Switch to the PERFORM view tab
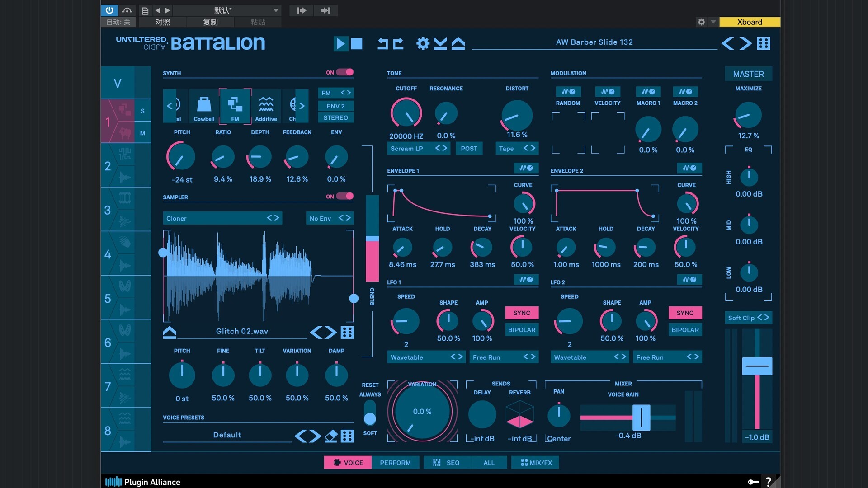The width and height of the screenshot is (868, 488). 395,463
